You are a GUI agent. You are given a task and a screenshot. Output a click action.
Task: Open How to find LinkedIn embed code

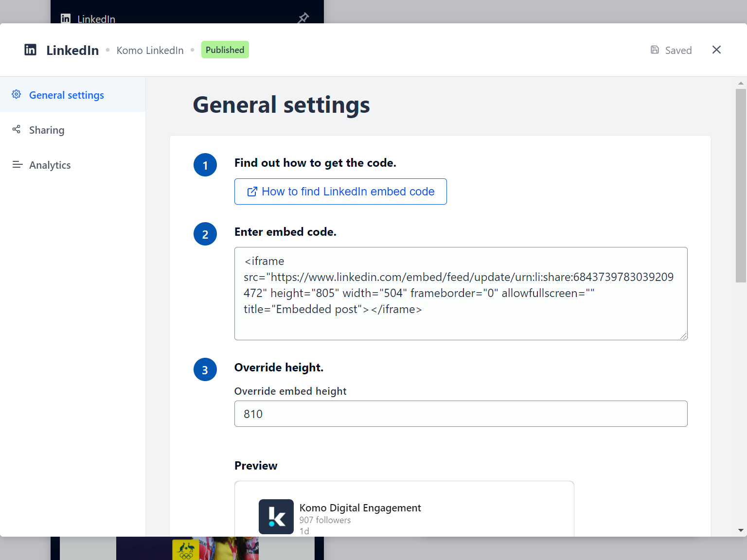[x=340, y=192]
